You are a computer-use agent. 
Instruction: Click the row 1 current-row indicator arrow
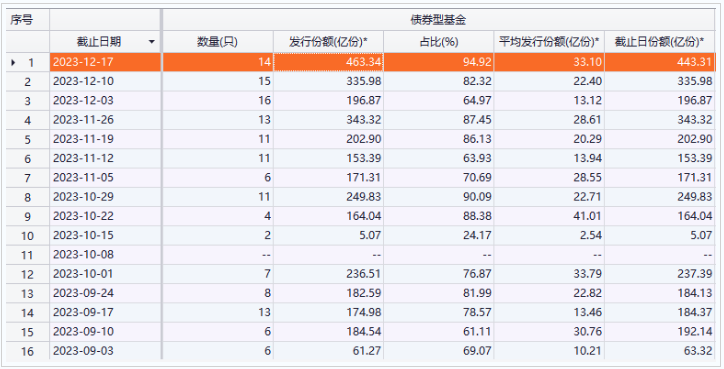(x=13, y=62)
